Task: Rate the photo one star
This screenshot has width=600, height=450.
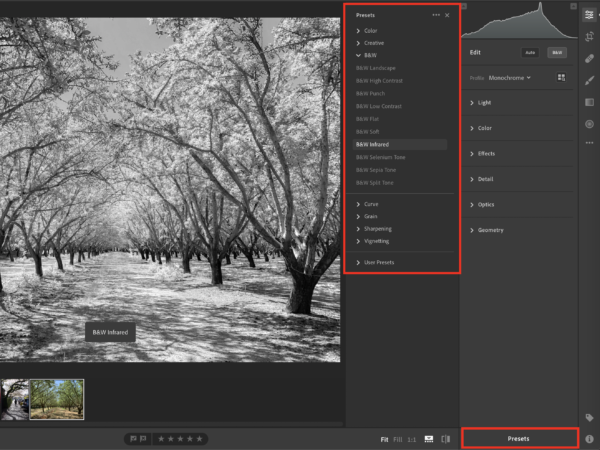Action: tap(161, 439)
